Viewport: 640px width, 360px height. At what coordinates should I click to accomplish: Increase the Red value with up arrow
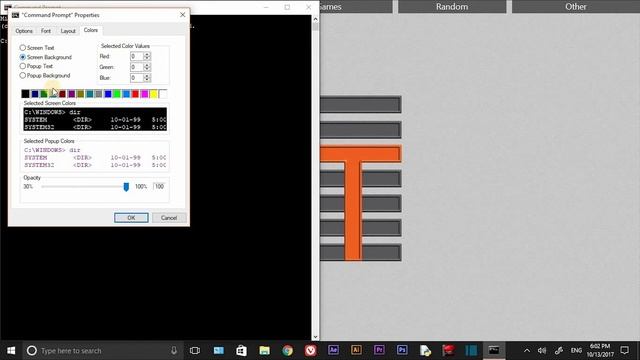(x=147, y=54)
